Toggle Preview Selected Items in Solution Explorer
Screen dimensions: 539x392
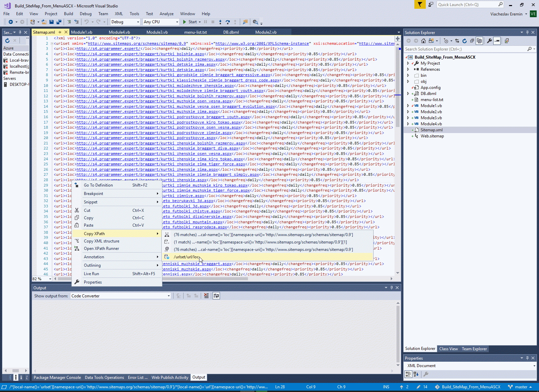pos(497,41)
